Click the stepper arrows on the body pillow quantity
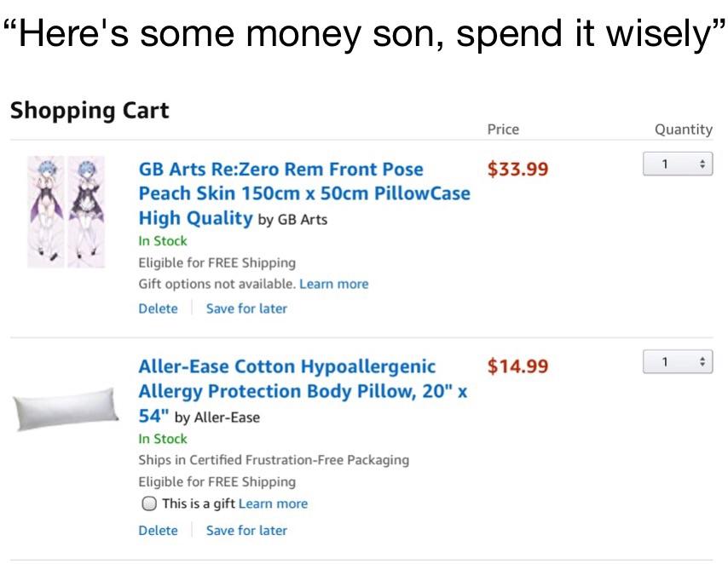This screenshot has height=564, width=728. (x=701, y=361)
